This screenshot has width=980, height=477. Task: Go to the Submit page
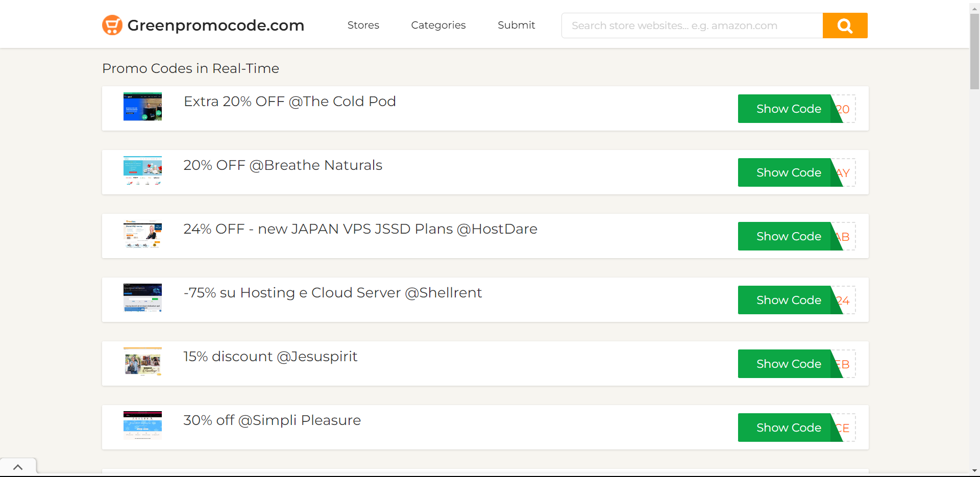(x=516, y=25)
